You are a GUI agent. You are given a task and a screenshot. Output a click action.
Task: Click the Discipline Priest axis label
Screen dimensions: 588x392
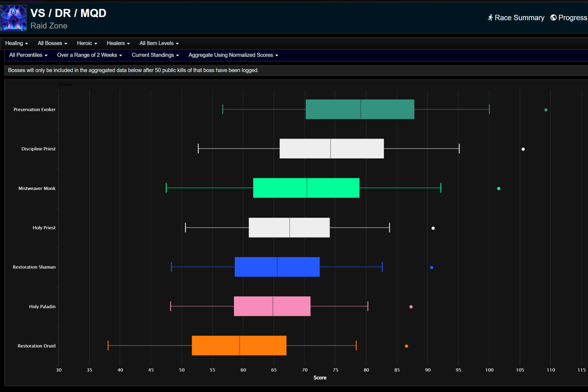tap(38, 149)
